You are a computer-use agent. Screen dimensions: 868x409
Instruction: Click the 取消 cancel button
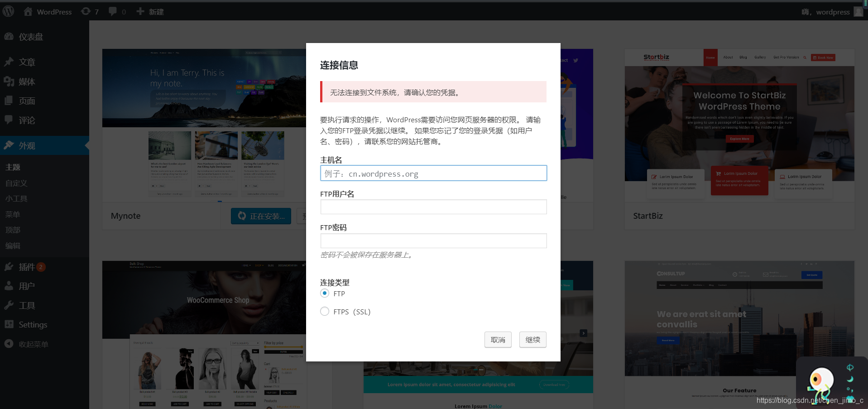498,340
